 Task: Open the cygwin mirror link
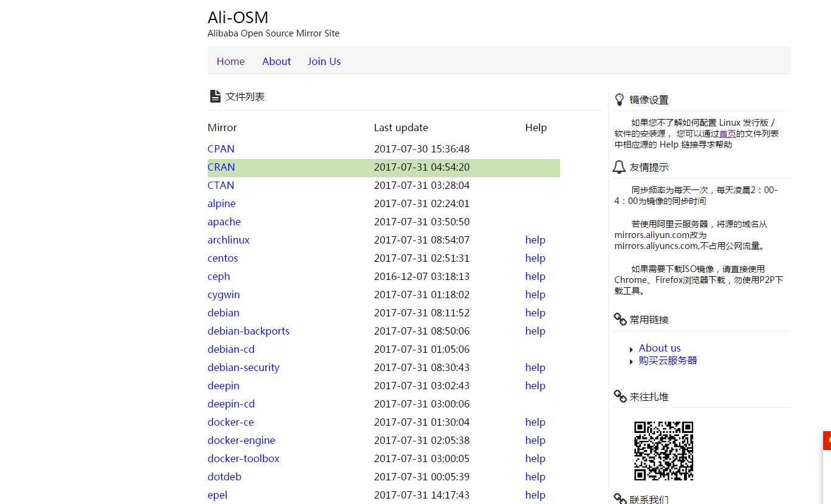[x=224, y=295]
